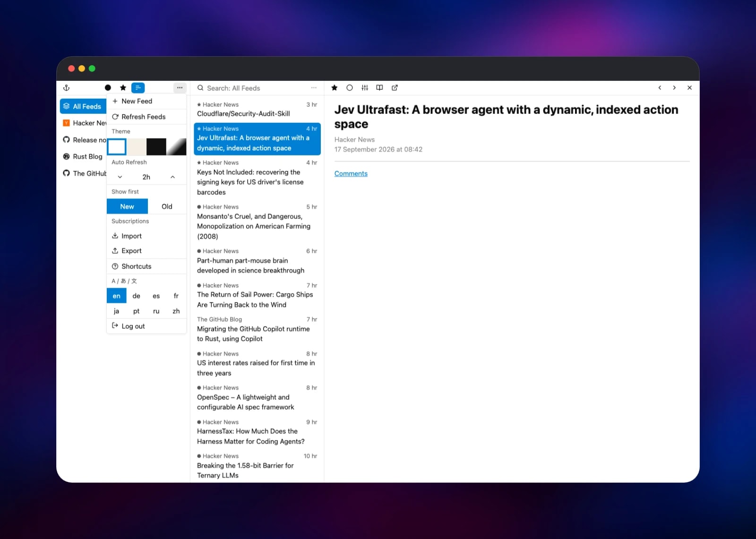The width and height of the screenshot is (756, 539).
Task: Select The GitHub Blog feed in sidebar
Action: point(84,173)
